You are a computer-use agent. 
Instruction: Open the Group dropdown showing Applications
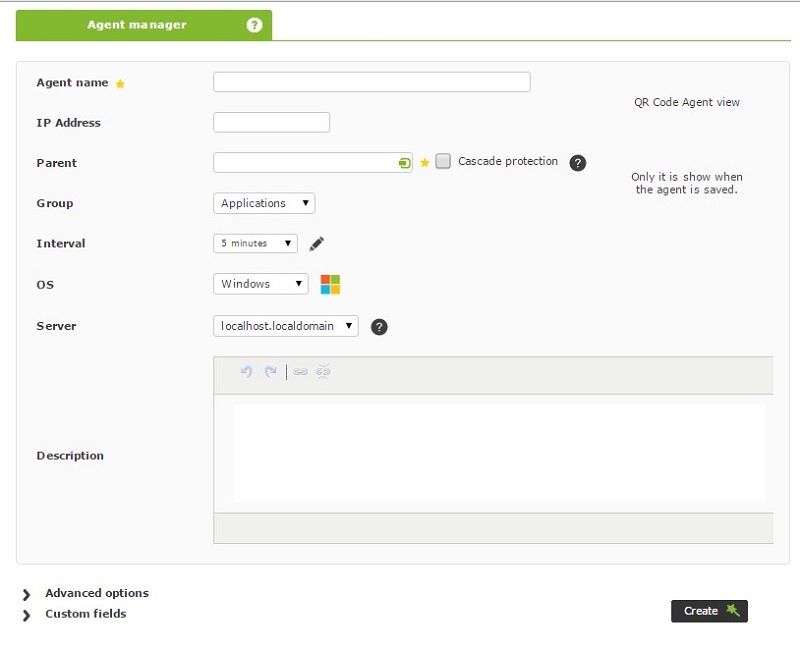(264, 203)
